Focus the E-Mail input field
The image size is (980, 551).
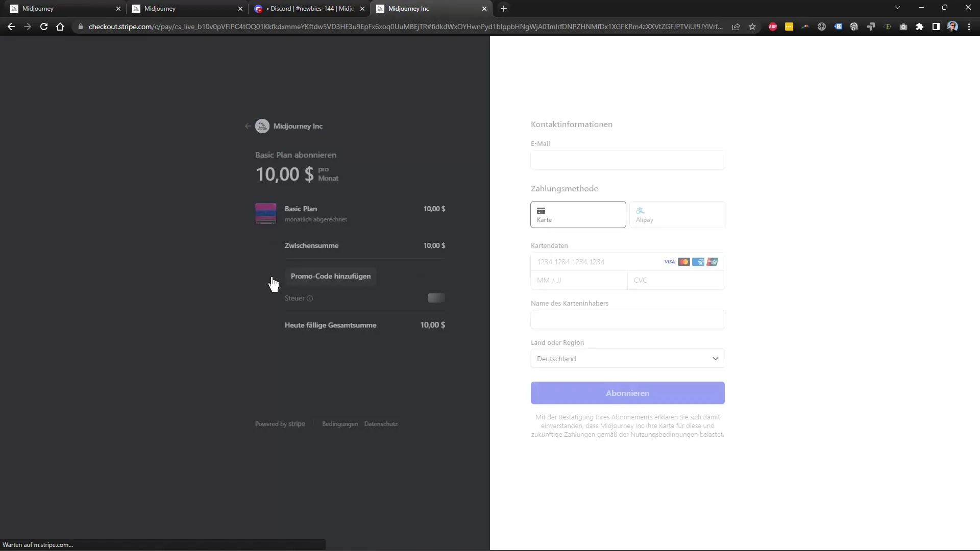(x=628, y=160)
